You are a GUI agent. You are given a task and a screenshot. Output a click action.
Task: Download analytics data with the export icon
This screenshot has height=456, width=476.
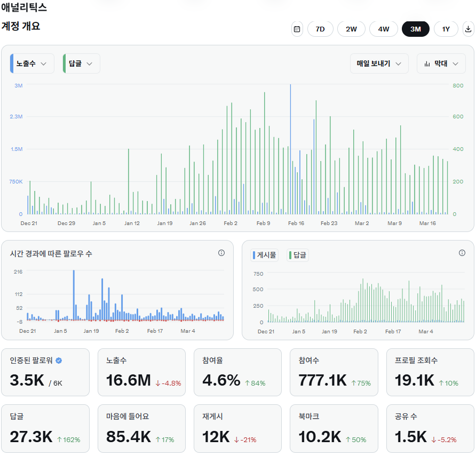click(x=468, y=29)
